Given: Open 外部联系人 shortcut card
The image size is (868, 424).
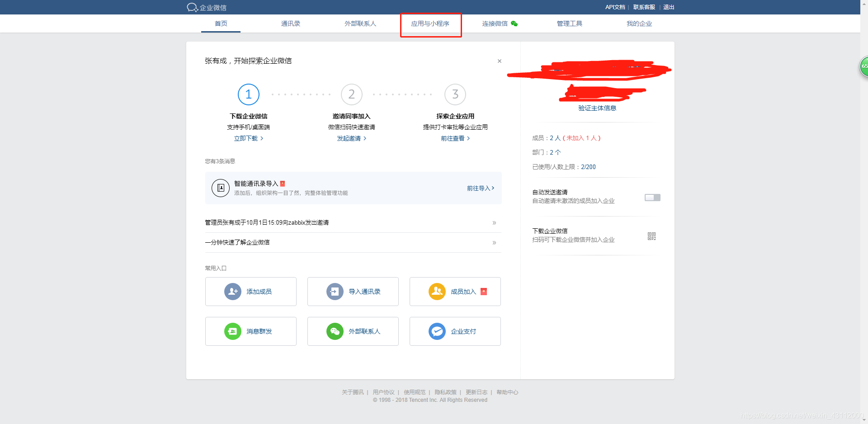Looking at the screenshot, I should click(353, 331).
